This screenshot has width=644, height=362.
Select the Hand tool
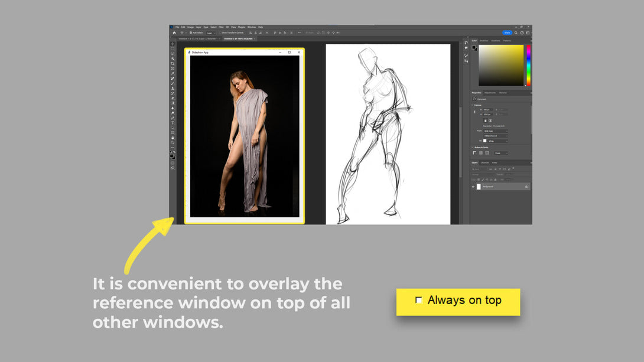[173, 138]
